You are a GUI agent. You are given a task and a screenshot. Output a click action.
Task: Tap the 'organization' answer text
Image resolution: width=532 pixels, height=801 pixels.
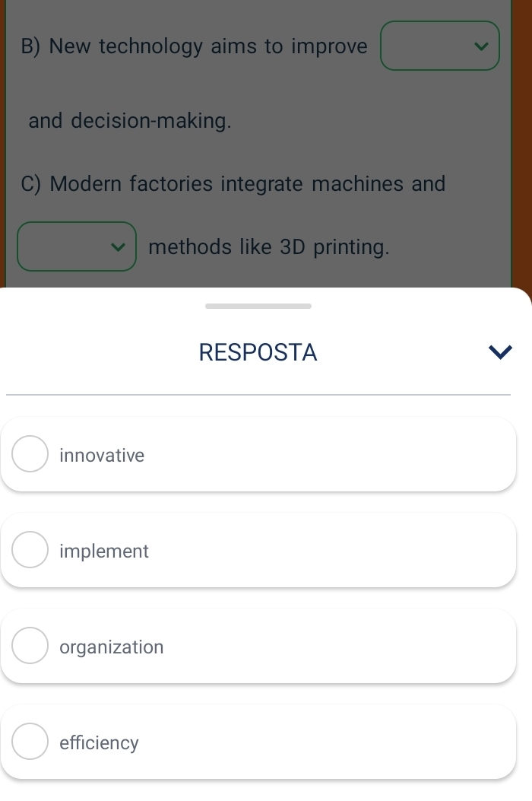112,647
